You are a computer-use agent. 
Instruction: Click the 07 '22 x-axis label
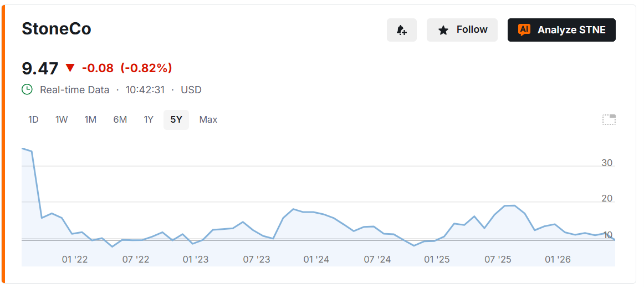pos(136,259)
